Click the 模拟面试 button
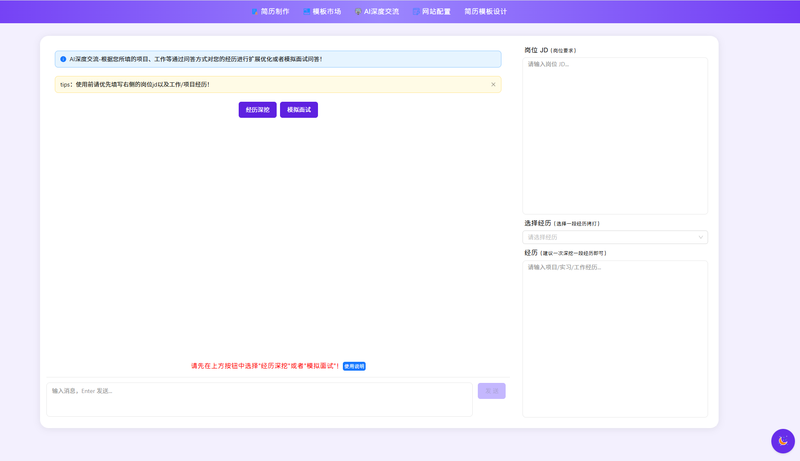The width and height of the screenshot is (800, 461). point(299,110)
